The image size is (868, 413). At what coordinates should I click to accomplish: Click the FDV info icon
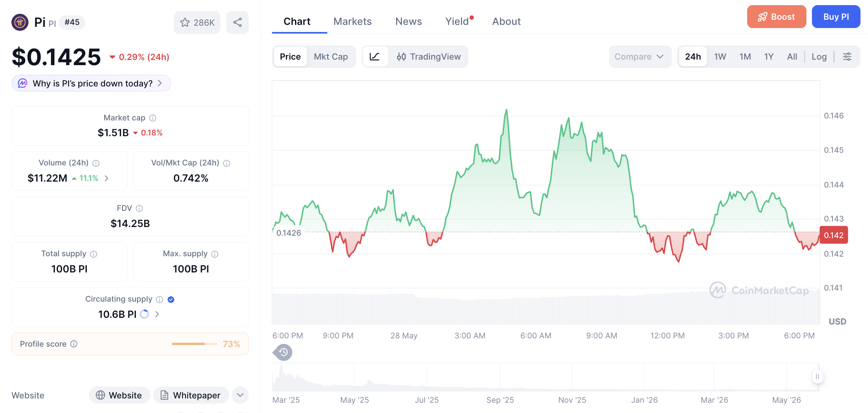139,208
